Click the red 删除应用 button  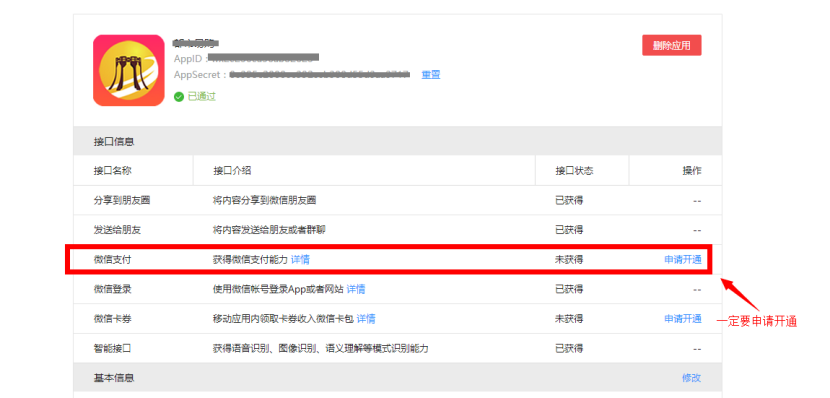[x=672, y=46]
